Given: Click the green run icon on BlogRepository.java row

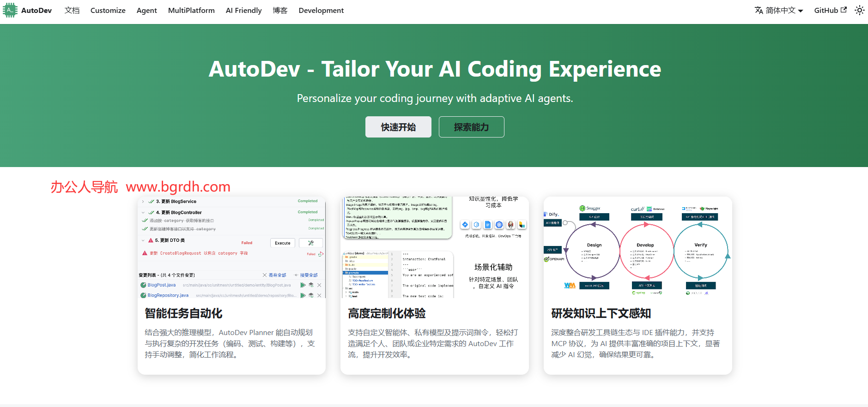Looking at the screenshot, I should 303,295.
